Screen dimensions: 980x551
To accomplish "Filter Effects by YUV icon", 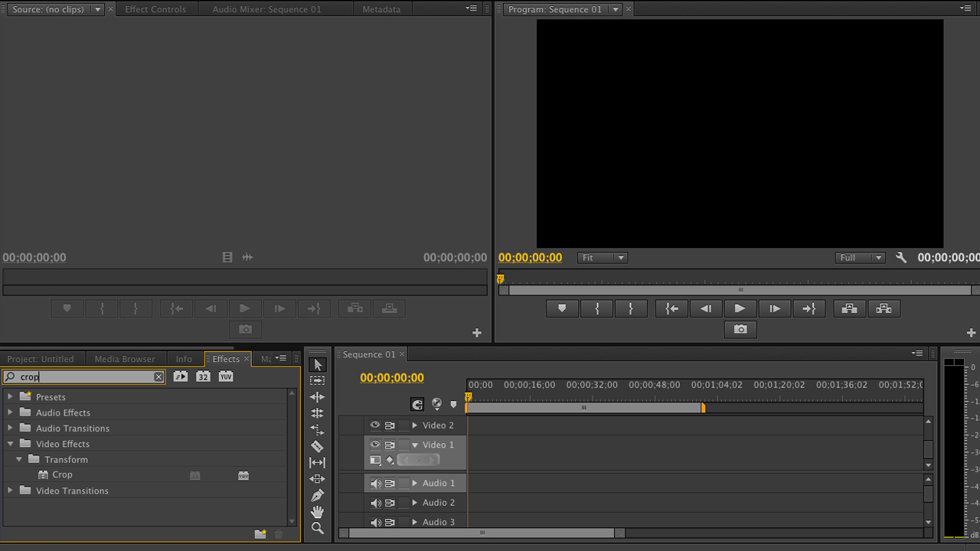I will [x=226, y=377].
